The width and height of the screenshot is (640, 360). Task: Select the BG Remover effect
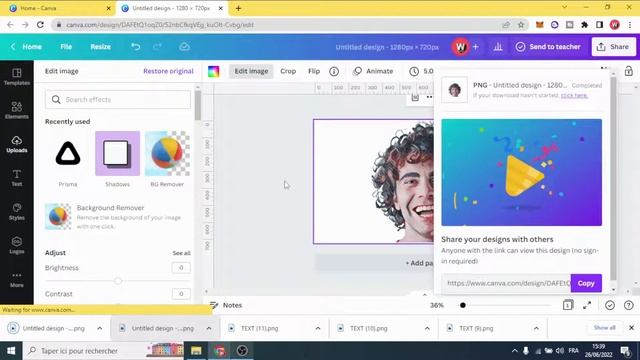[167, 153]
